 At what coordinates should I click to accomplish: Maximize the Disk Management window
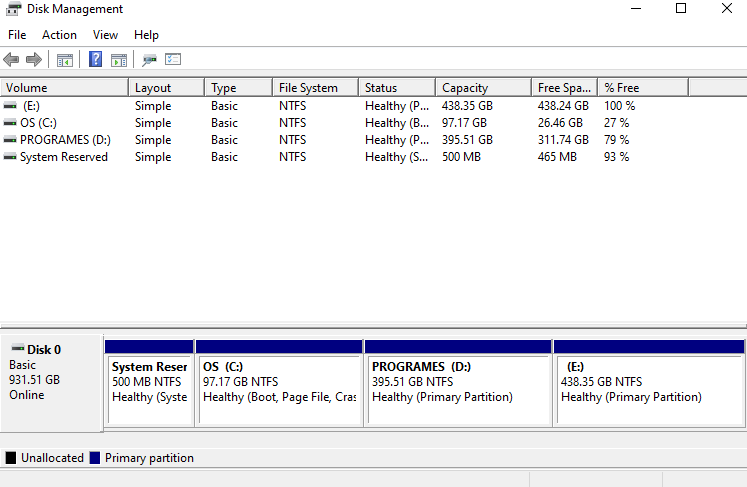coord(681,9)
